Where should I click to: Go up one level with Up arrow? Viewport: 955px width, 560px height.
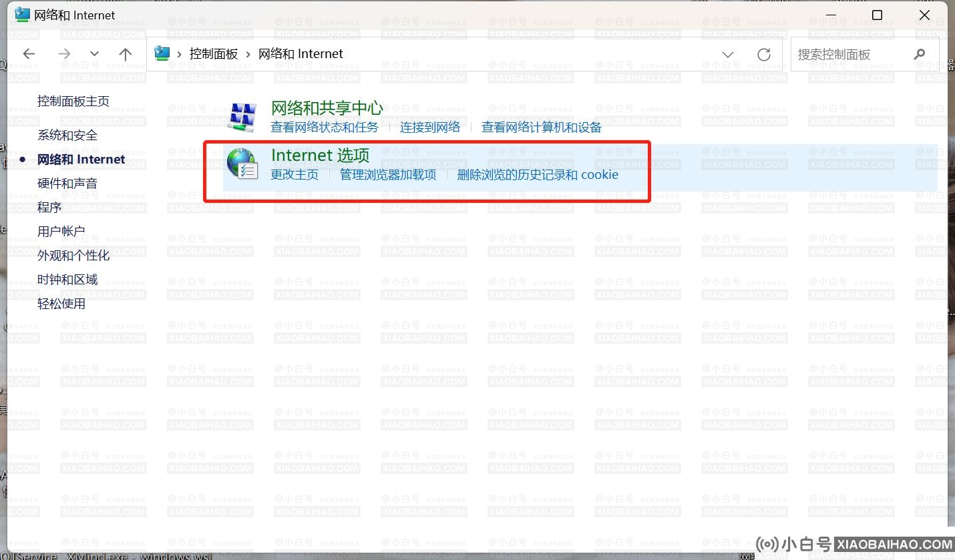click(x=126, y=54)
